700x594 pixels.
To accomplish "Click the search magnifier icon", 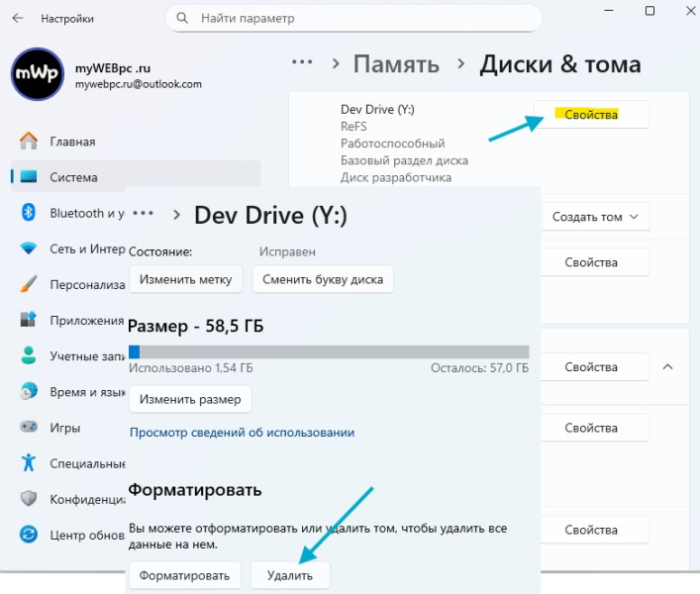I will coord(182,18).
